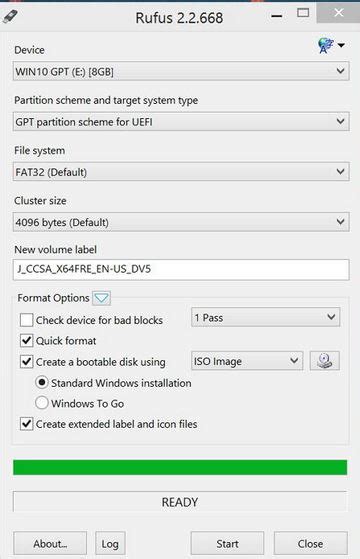
Task: Open the 1 Pass dropdown
Action: click(x=265, y=317)
